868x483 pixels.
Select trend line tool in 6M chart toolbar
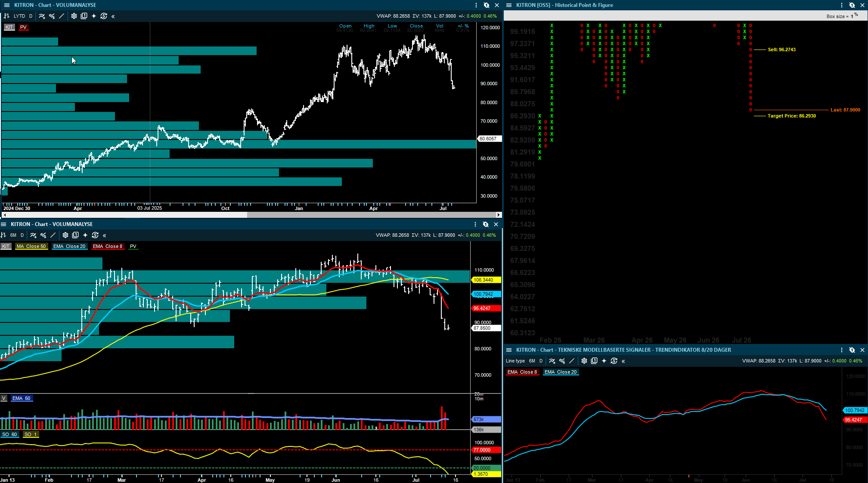point(53,235)
